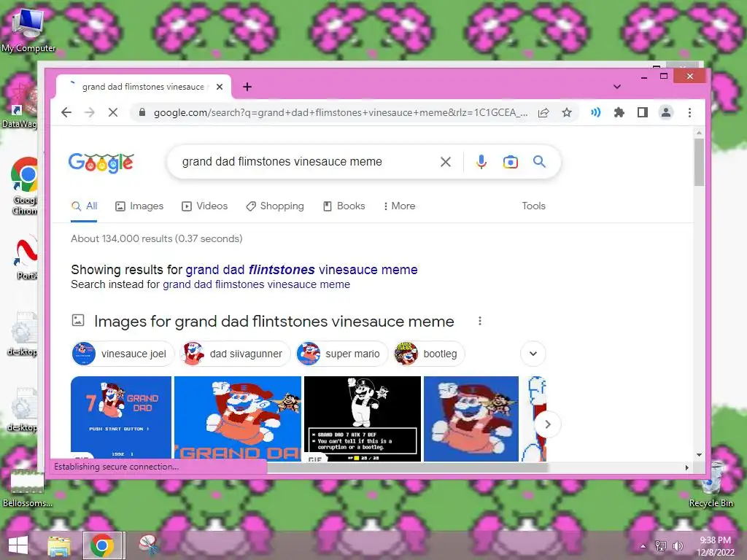747x560 pixels.
Task: Switch to the Shopping tab
Action: tap(275, 206)
